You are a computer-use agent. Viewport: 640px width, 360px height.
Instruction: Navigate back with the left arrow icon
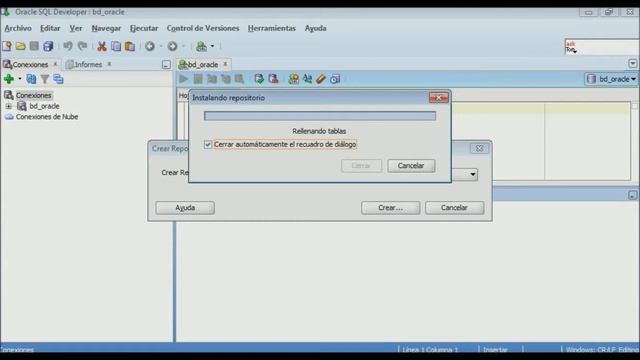coord(150,46)
